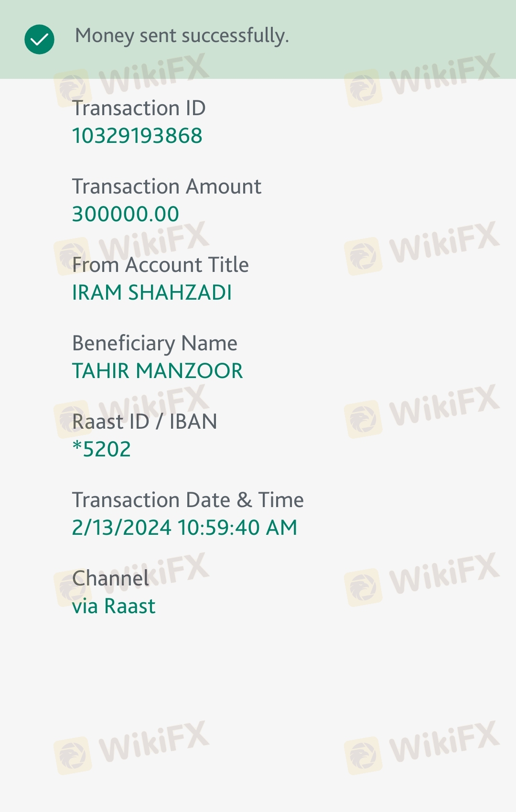Select the Channel label
Screen dimensions: 516x812
coord(110,578)
